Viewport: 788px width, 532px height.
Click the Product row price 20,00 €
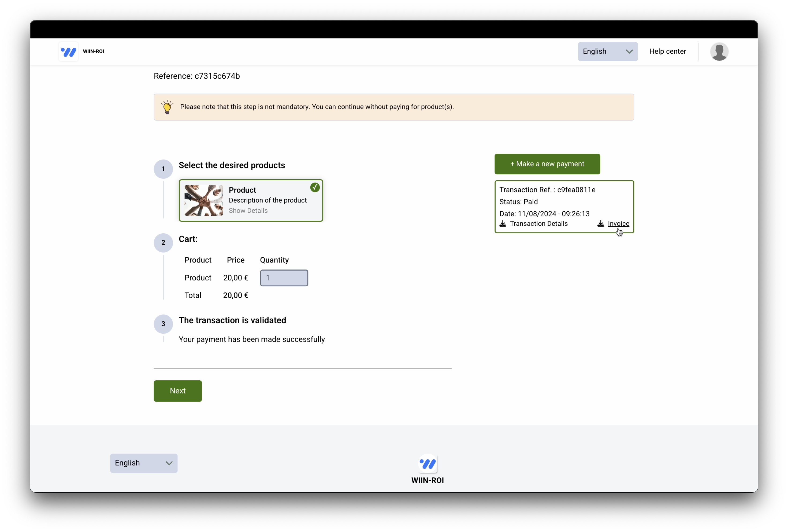pos(236,278)
